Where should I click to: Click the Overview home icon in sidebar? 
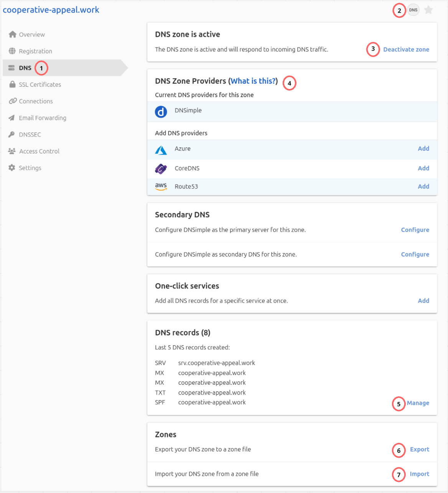point(12,34)
